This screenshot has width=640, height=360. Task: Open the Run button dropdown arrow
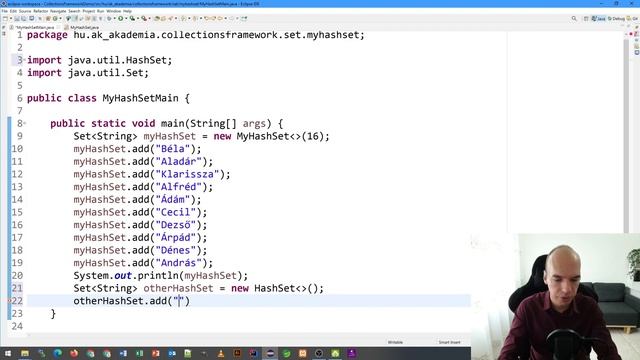click(125, 18)
